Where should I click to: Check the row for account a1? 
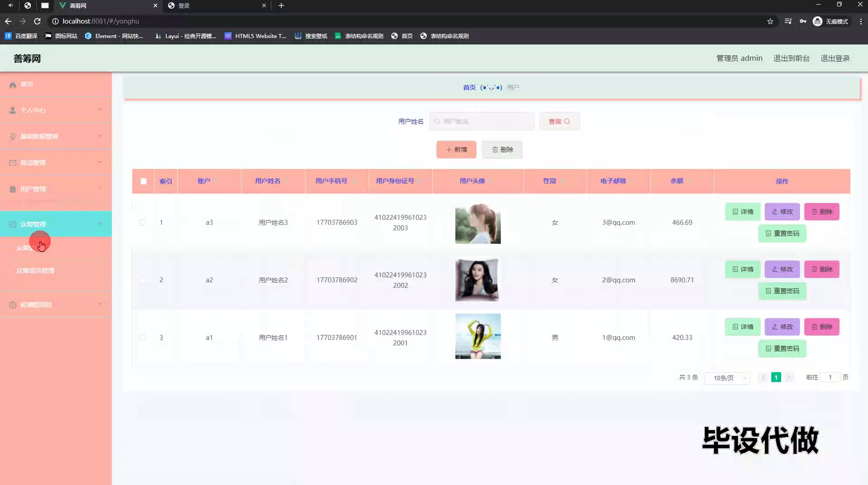click(142, 338)
